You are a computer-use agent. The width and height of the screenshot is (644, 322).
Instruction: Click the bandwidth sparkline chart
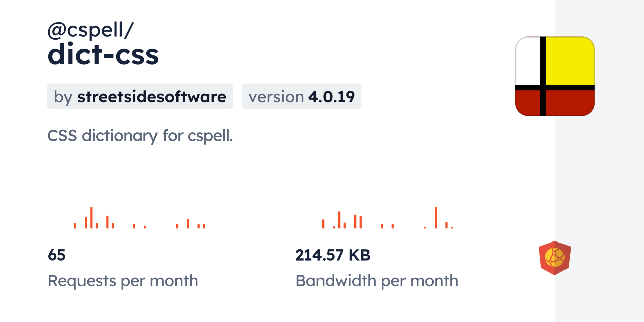tap(387, 218)
